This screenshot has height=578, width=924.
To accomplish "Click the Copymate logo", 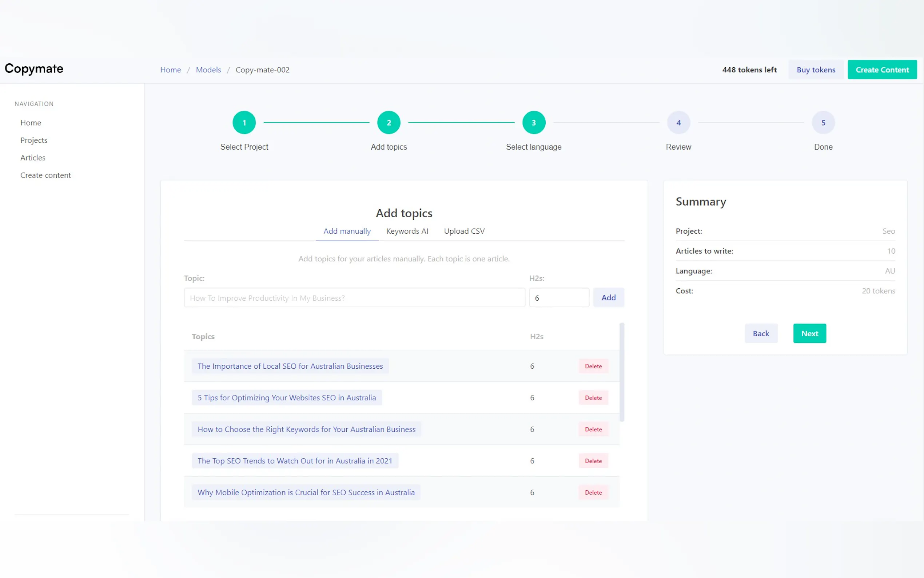I will (34, 69).
